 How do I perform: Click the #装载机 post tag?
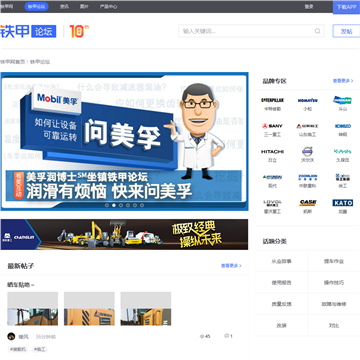[18, 349]
